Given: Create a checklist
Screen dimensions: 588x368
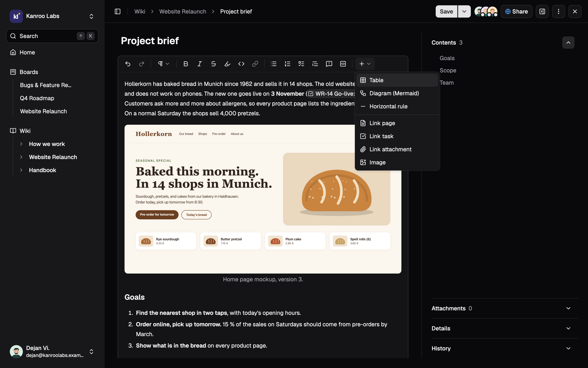Looking at the screenshot, I should tap(301, 64).
